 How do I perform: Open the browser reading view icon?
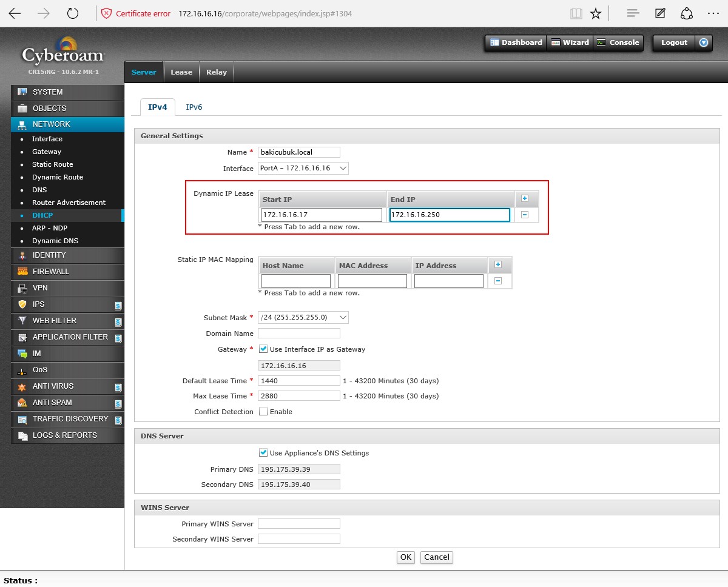click(576, 13)
